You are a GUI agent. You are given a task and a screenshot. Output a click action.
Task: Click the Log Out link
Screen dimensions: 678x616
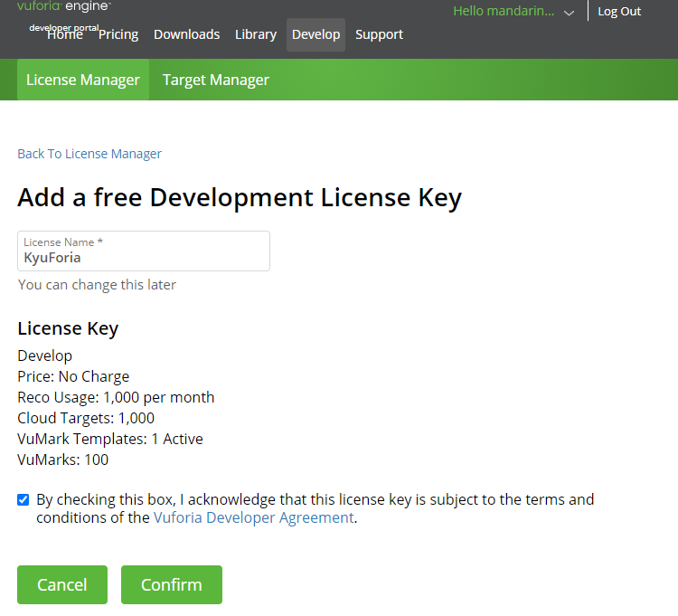pos(619,11)
